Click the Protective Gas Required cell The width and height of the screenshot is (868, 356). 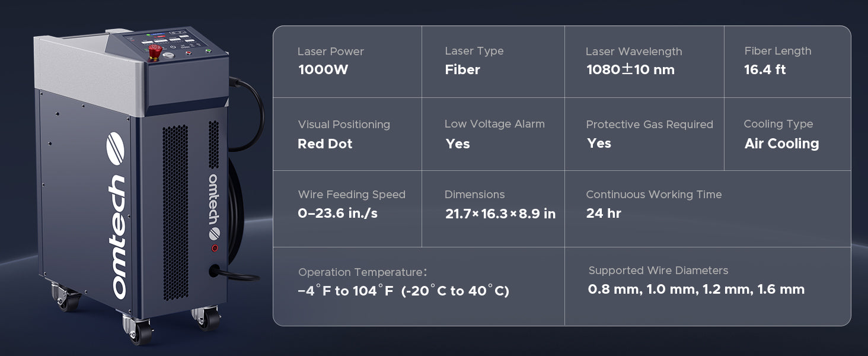coord(644,134)
